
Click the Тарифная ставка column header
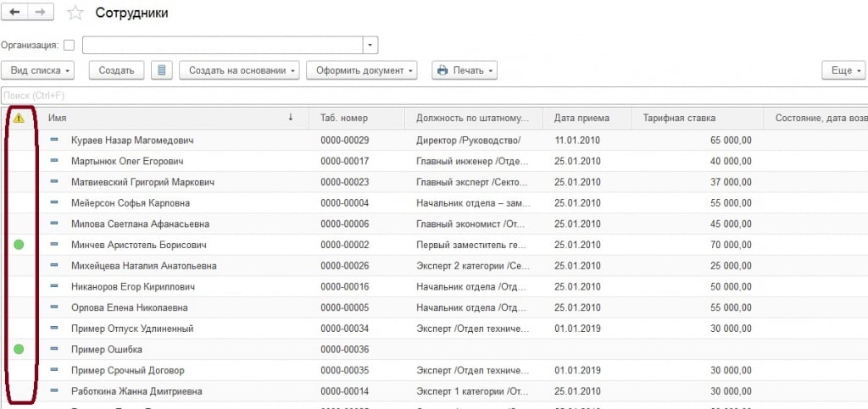[x=679, y=119]
